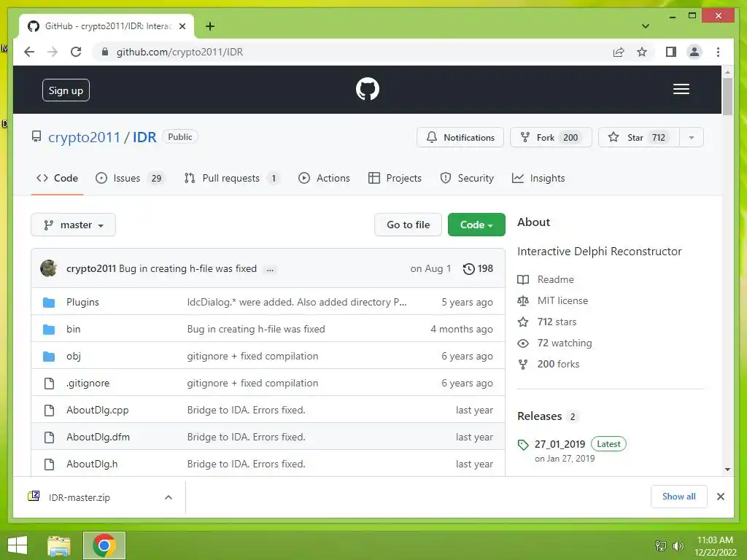Screen dimensions: 747x560
Task: Close the GitHub IDR browser tab
Action: coord(182,26)
